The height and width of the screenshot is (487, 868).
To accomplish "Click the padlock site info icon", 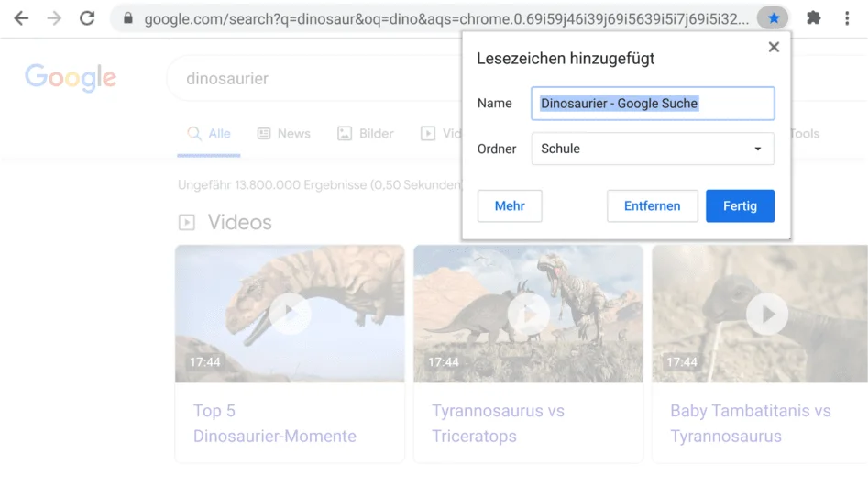I will pyautogui.click(x=128, y=18).
